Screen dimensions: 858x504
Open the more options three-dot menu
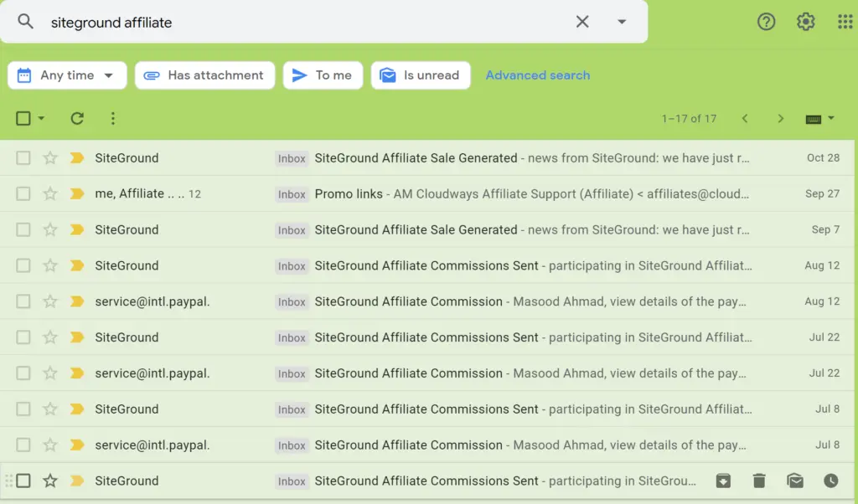tap(113, 119)
